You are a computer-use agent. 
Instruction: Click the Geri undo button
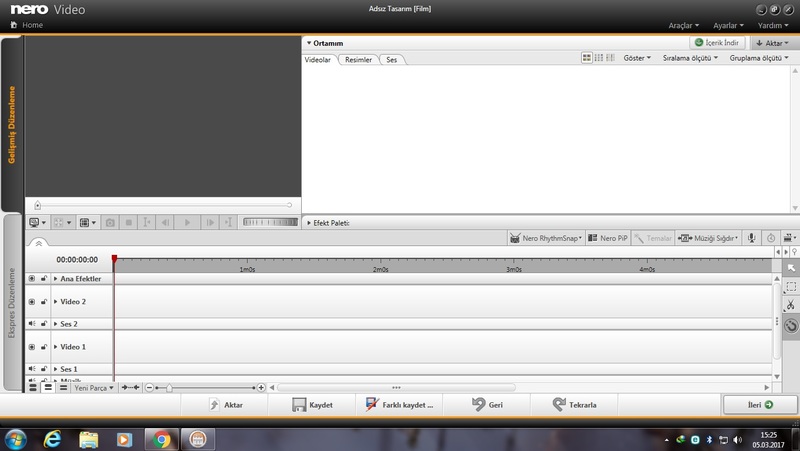(x=487, y=405)
